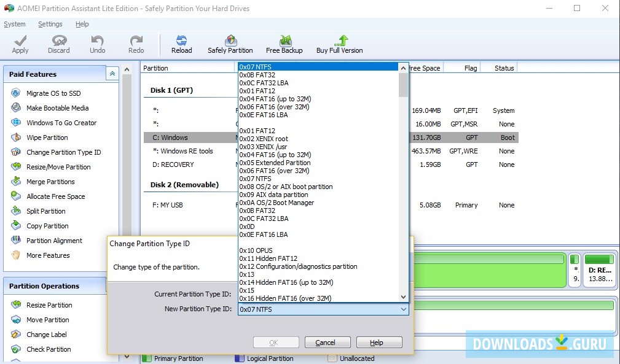The height and width of the screenshot is (364, 620).
Task: Click the Flag column header
Action: coord(462,68)
